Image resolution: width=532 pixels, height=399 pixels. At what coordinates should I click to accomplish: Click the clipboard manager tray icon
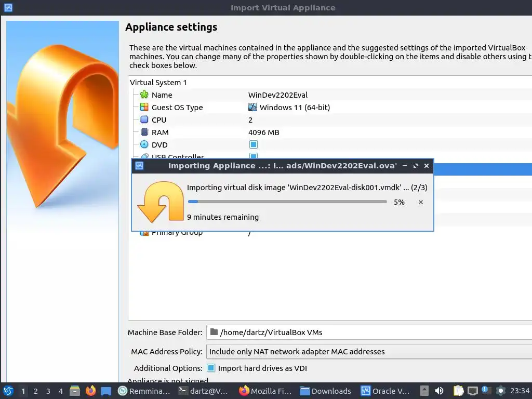tap(458, 391)
